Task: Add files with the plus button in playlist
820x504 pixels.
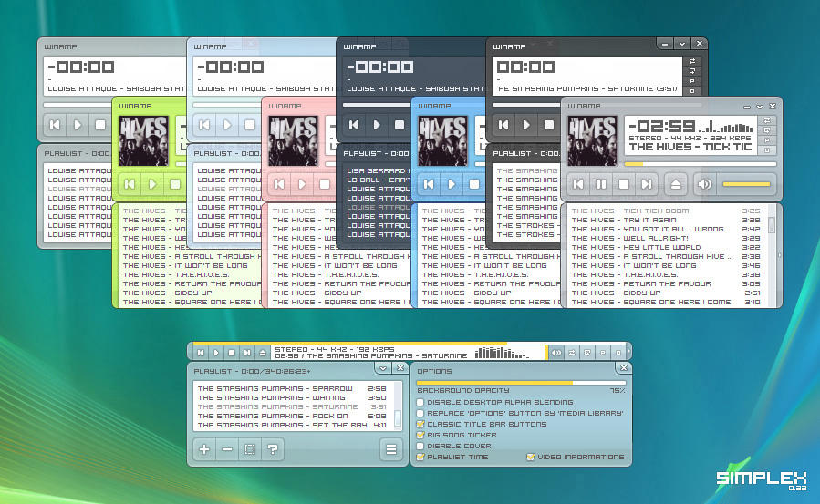Action: (x=204, y=449)
